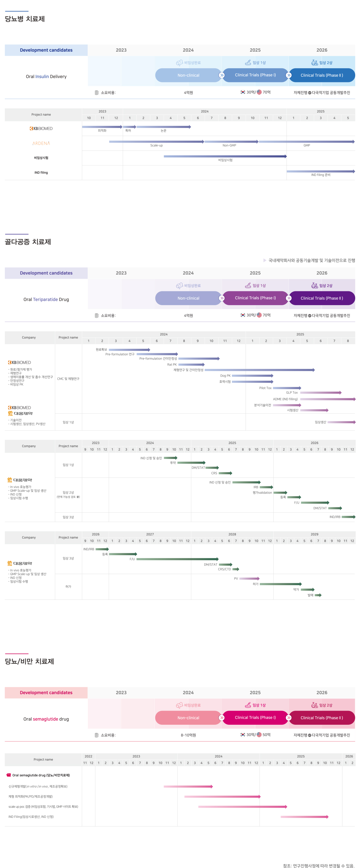
Task: Click the 임상 1상 icon in the Oral Insulin roadmap
Action: pyautogui.click(x=247, y=62)
